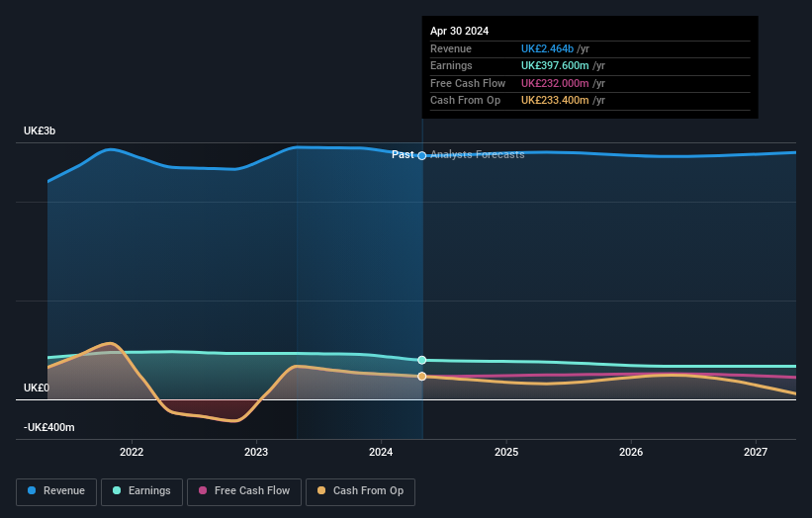Click the UK£233.400m cash from op value
The width and height of the screenshot is (812, 518).
click(x=555, y=101)
